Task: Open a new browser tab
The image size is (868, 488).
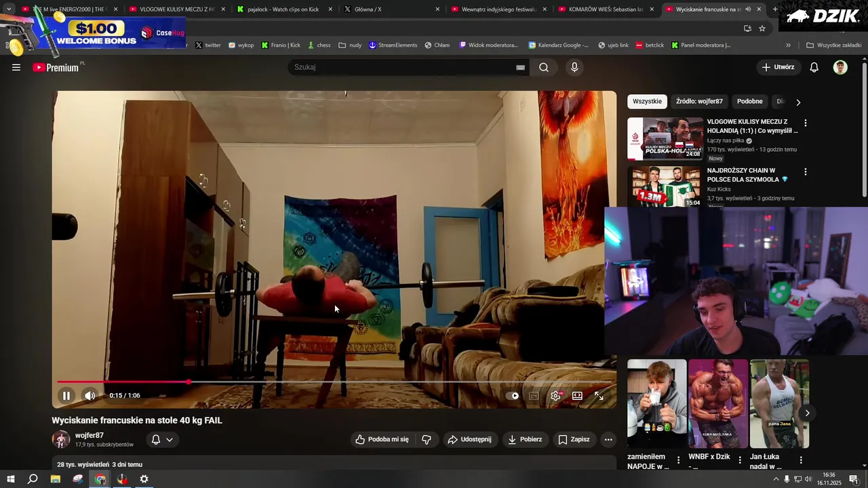Action: [x=775, y=9]
